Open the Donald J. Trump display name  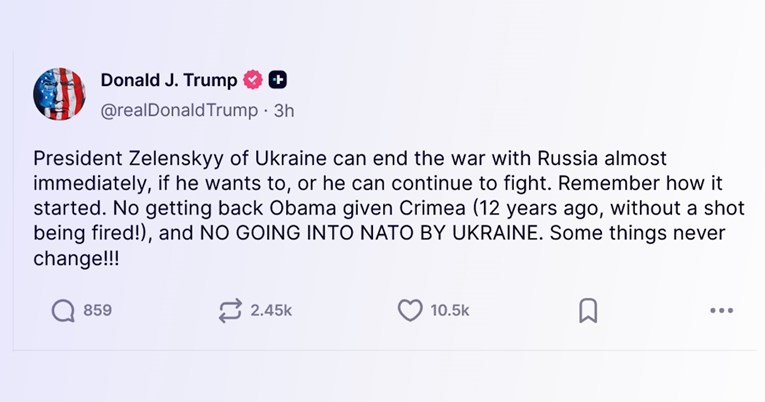click(x=168, y=80)
